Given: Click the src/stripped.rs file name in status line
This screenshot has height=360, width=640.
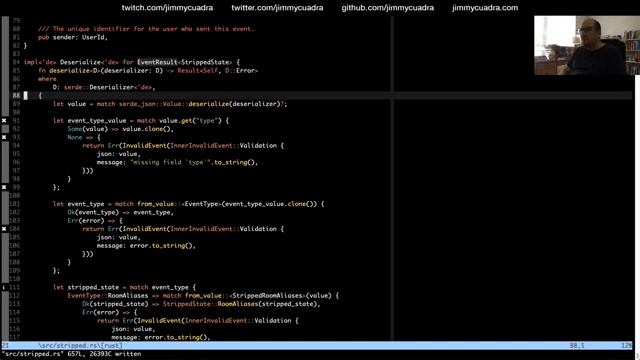Looking at the screenshot, I should click(x=80, y=345).
